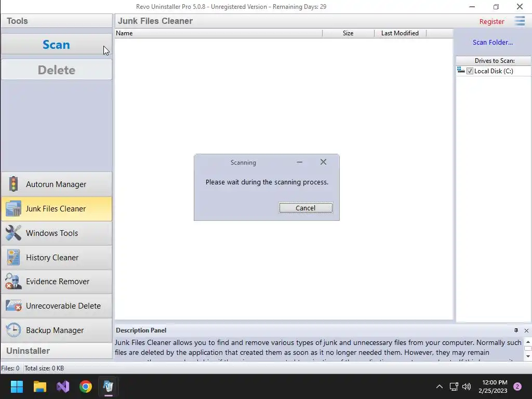The height and width of the screenshot is (399, 532).
Task: Click Revo Uninstaller taskbar icon
Action: (108, 387)
